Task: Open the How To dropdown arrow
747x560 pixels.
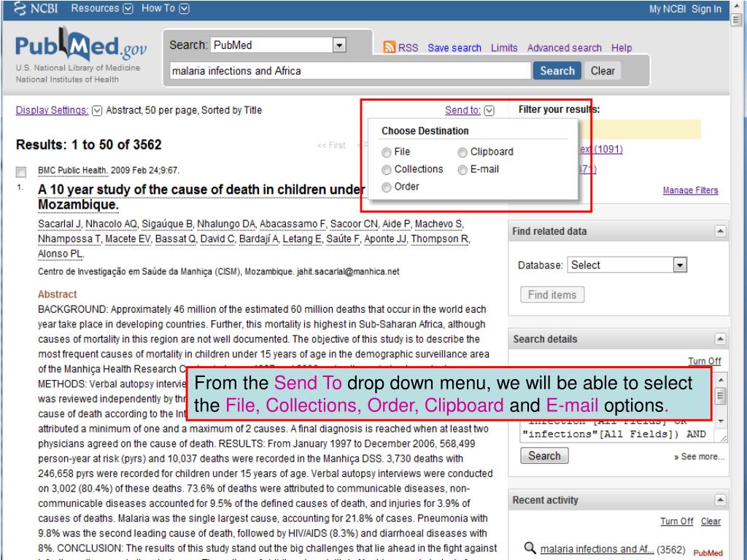Action: pos(184,9)
